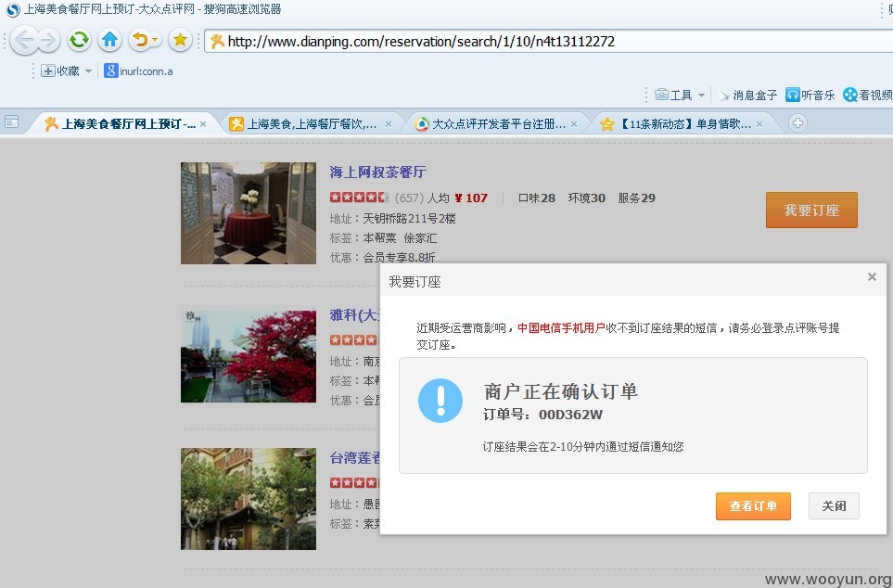Click the 台湾莲香 restaurant name link
The image size is (893, 588).
[x=354, y=457]
